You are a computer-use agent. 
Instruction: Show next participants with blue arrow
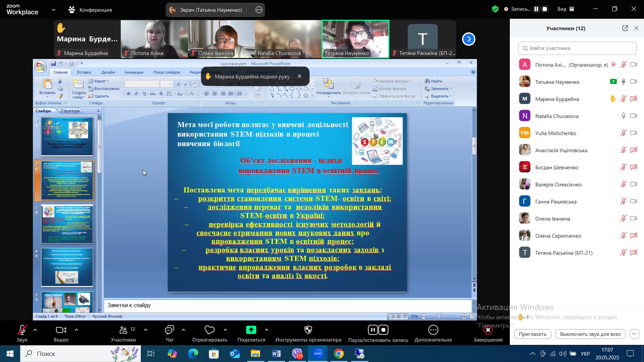coord(469,39)
